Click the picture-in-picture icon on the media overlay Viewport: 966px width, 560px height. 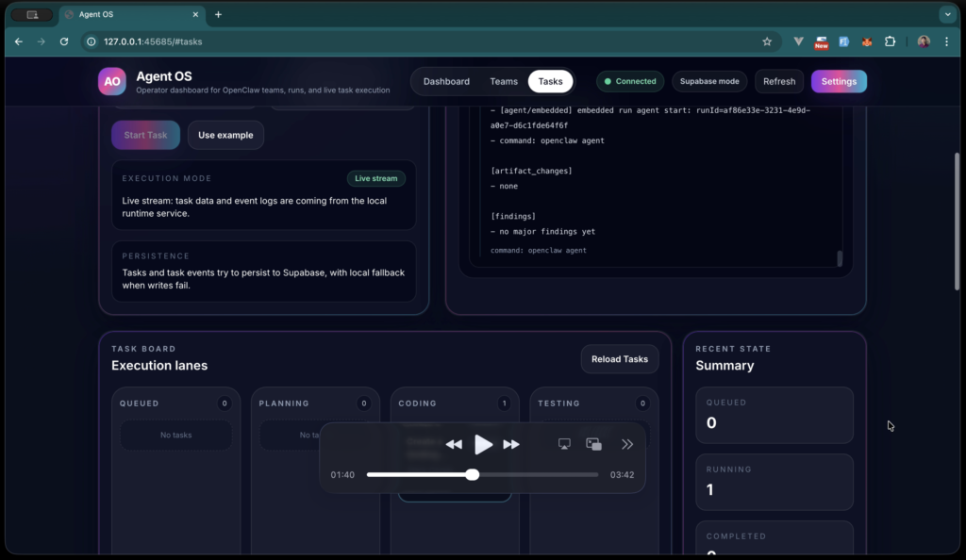(x=594, y=443)
